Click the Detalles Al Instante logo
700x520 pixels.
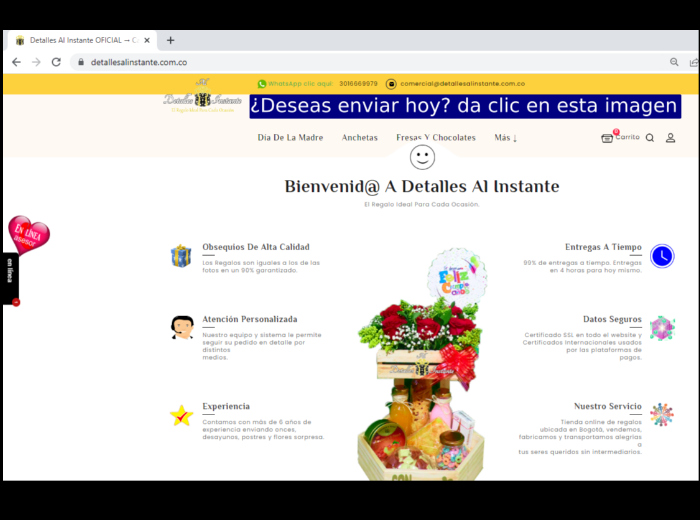(x=203, y=96)
